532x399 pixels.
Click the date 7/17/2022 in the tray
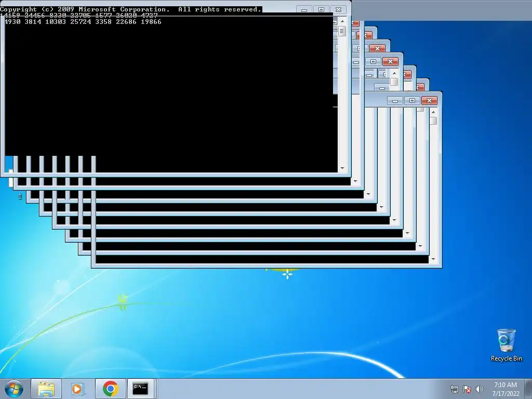pyautogui.click(x=506, y=394)
